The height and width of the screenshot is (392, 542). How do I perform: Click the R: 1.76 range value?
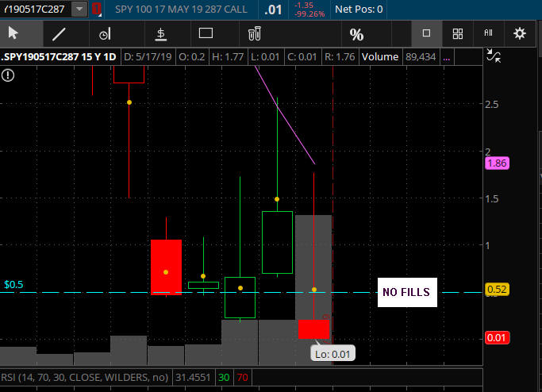pos(340,56)
